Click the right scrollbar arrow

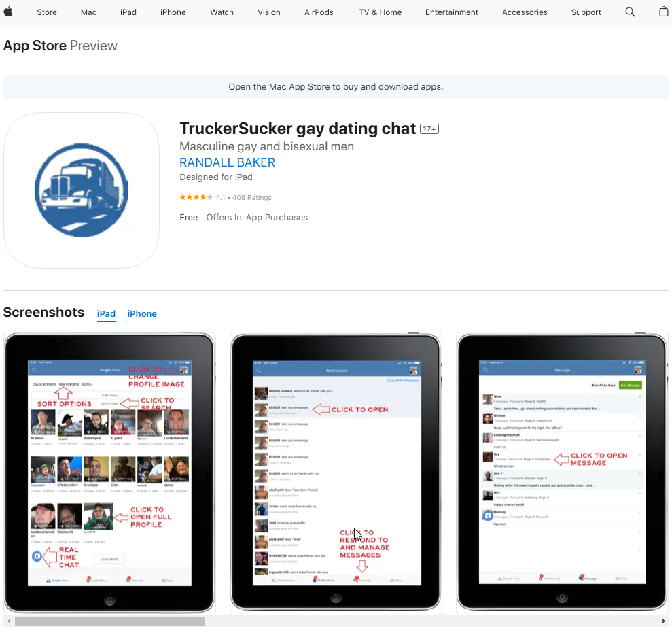[663, 621]
